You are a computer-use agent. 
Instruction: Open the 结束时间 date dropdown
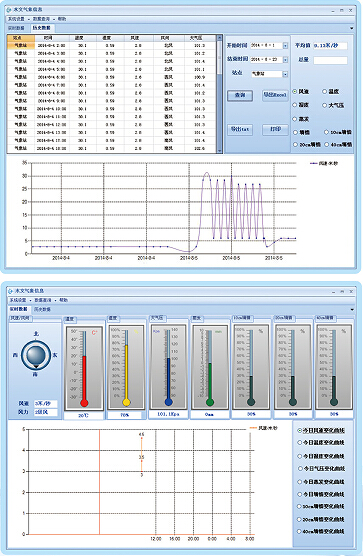coord(285,60)
